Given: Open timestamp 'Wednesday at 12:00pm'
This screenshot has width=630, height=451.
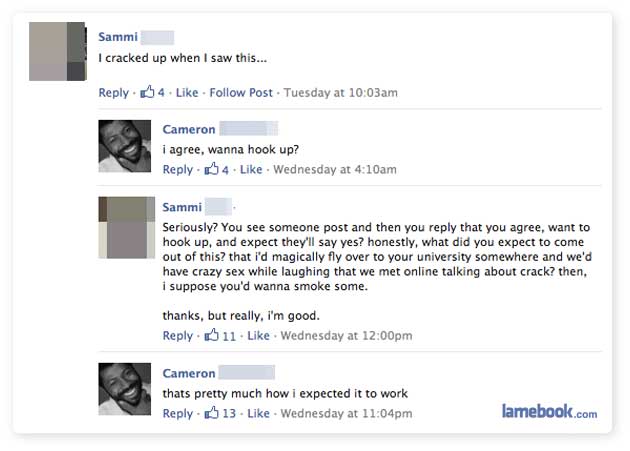Looking at the screenshot, I should (346, 336).
